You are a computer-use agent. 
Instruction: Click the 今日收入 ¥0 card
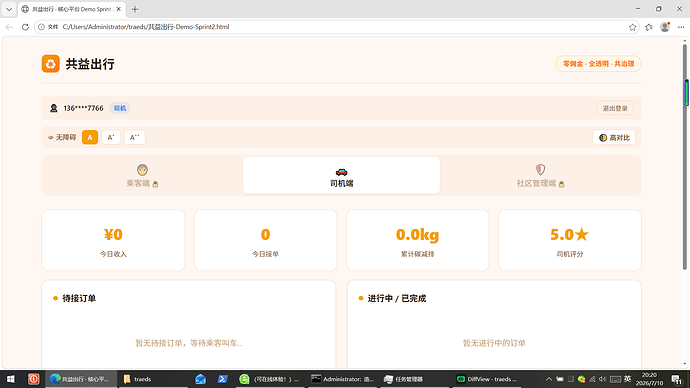pos(113,240)
